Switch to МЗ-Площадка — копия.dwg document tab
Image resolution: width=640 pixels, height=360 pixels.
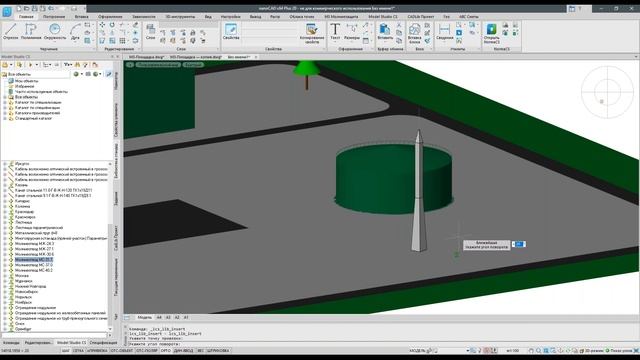[x=196, y=57]
